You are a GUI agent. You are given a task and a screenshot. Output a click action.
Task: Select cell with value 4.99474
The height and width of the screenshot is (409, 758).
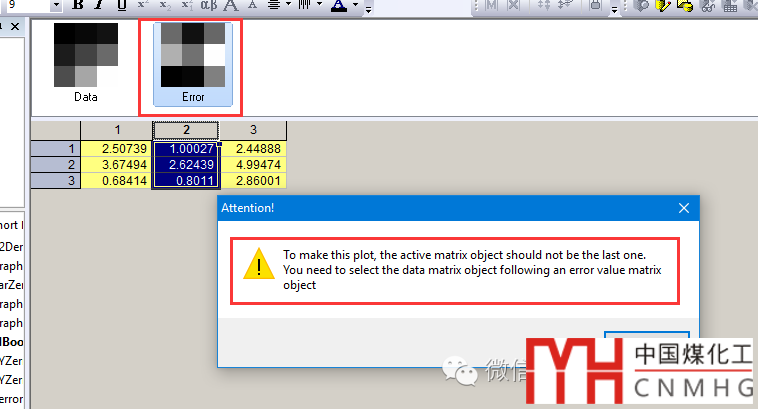coord(253,164)
